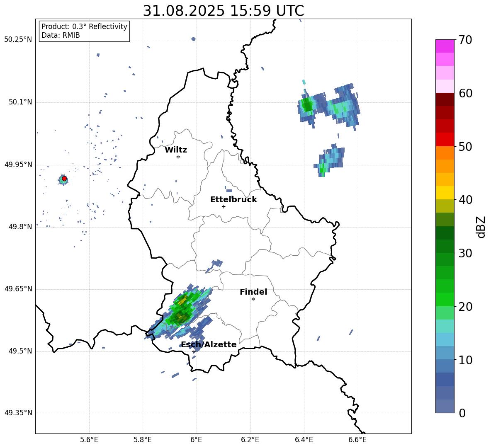Click the 49.5°N latitude label
The image size is (491, 448).
pyautogui.click(x=21, y=351)
